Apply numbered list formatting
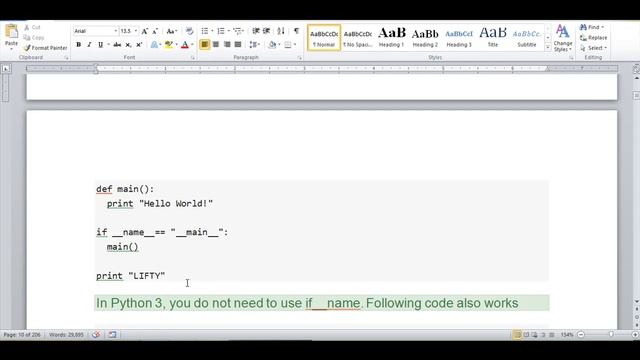The width and height of the screenshot is (640, 360). point(221,31)
